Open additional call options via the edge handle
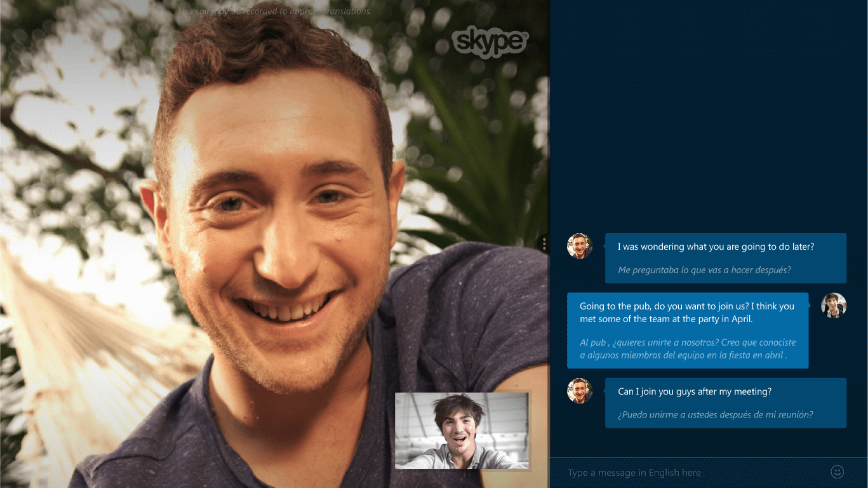The image size is (868, 488). pyautogui.click(x=544, y=243)
